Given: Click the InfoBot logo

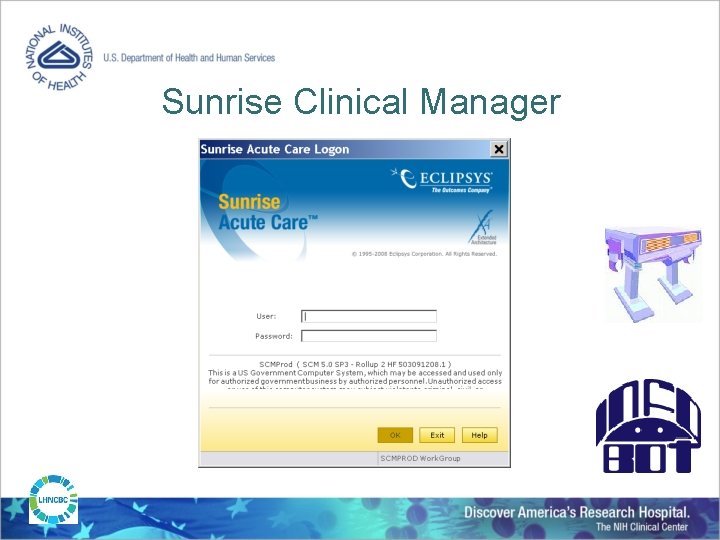Looking at the screenshot, I should tap(648, 427).
